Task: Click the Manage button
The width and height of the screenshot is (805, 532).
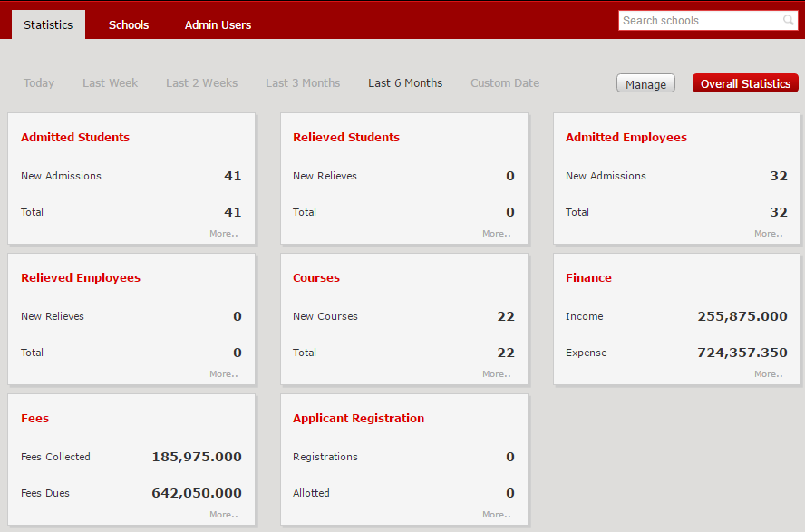Action: click(x=645, y=82)
